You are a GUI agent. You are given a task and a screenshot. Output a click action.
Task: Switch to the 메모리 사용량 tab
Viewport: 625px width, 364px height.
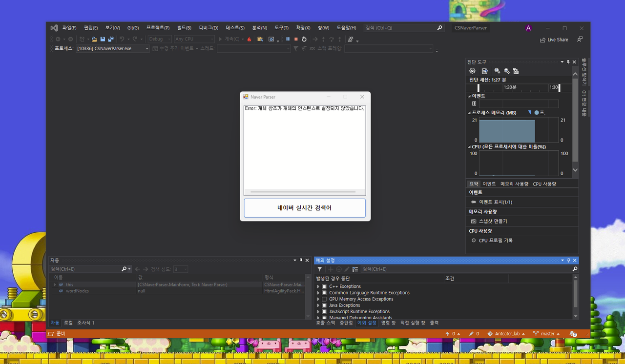pos(514,184)
